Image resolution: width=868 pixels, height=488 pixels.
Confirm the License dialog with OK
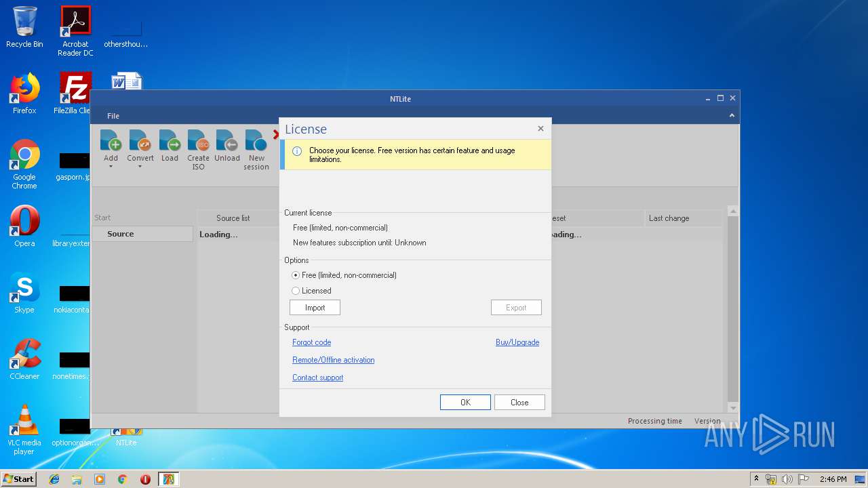click(x=465, y=403)
